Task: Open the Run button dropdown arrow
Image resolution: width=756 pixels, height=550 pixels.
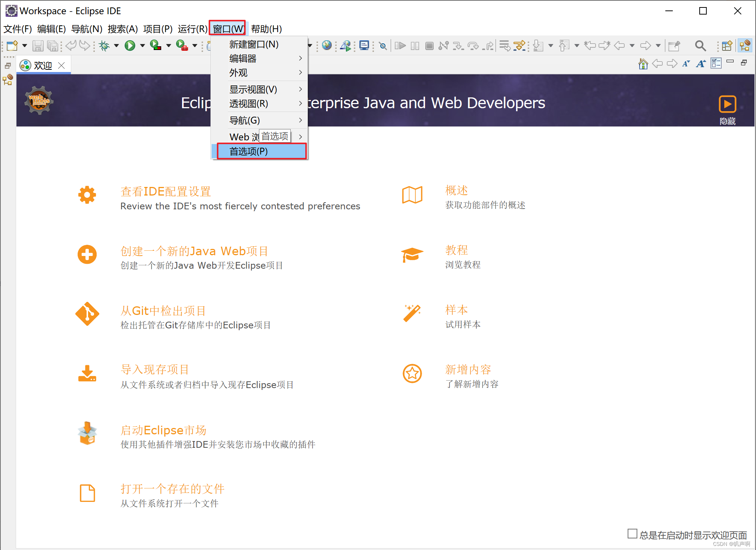Action: coord(142,46)
